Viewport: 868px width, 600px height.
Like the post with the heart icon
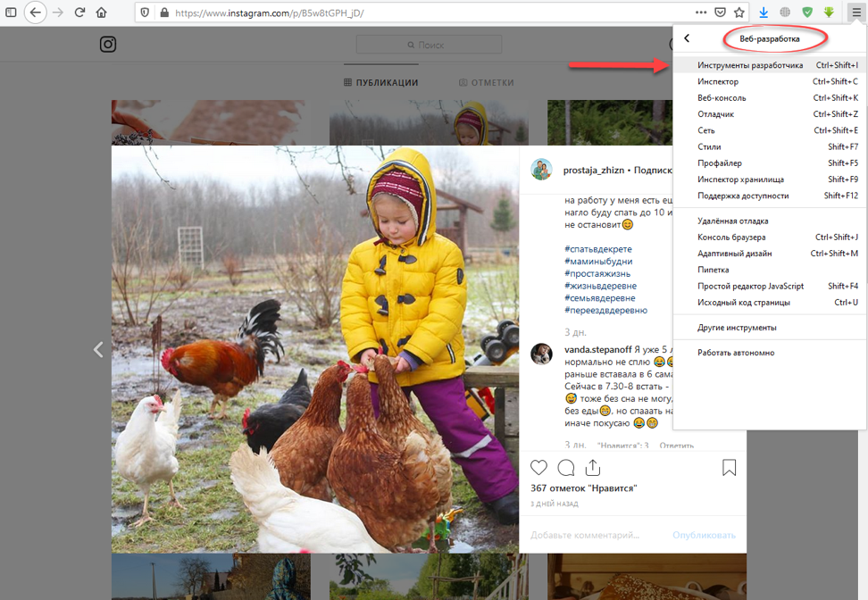click(538, 468)
